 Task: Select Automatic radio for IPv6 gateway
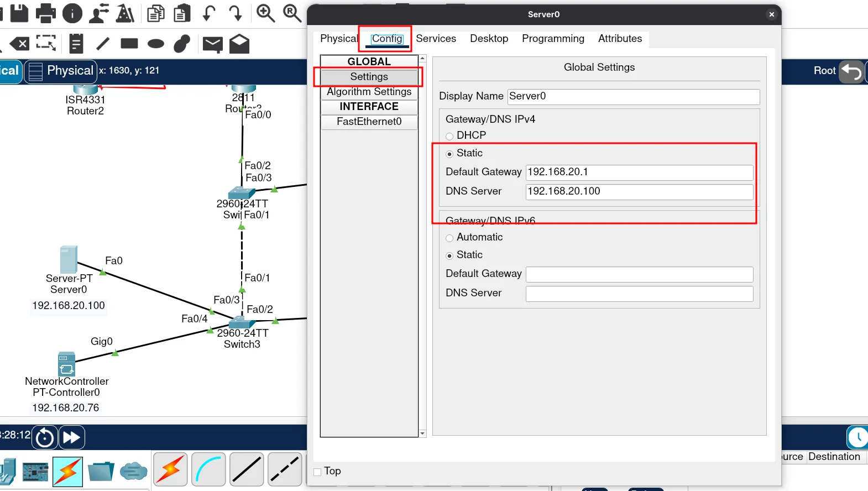(449, 238)
